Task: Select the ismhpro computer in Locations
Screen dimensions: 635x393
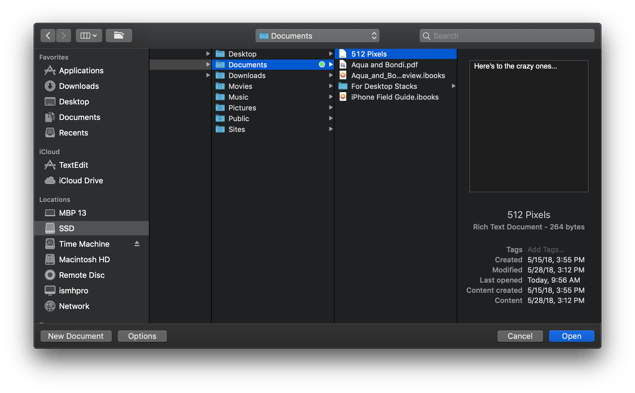Action: 92,290
